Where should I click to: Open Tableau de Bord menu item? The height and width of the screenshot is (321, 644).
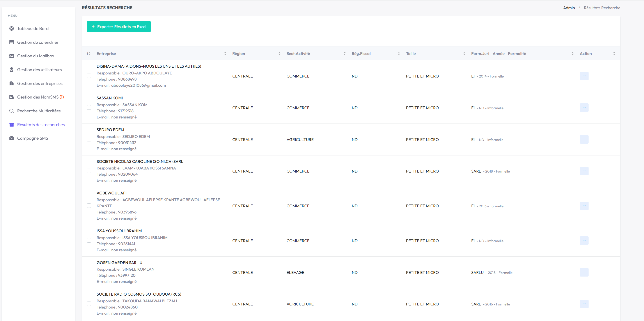pyautogui.click(x=33, y=28)
